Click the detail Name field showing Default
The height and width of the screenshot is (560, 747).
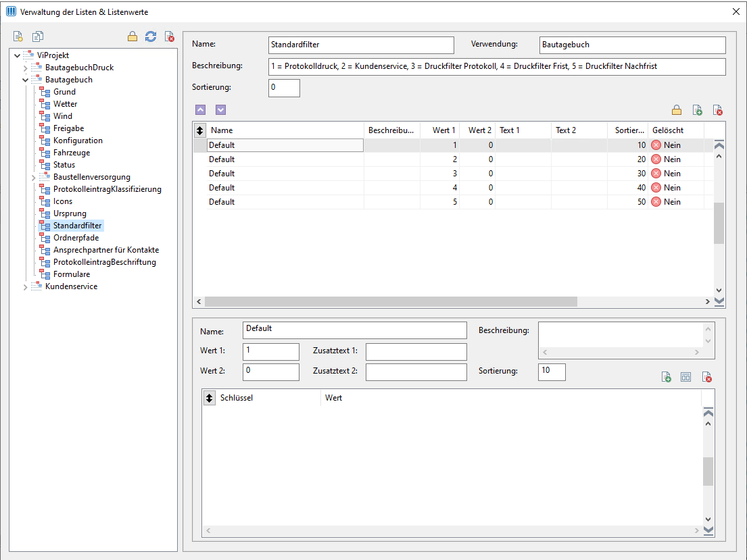pos(354,330)
